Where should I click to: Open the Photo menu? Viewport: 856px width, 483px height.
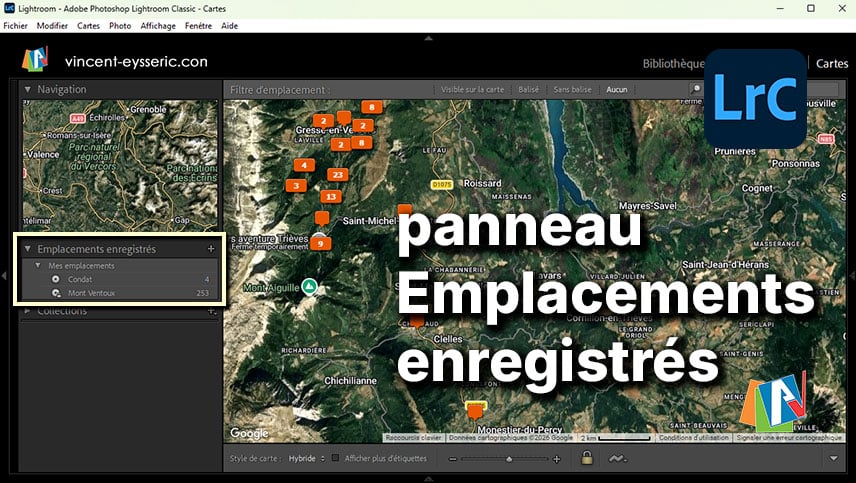(x=120, y=25)
